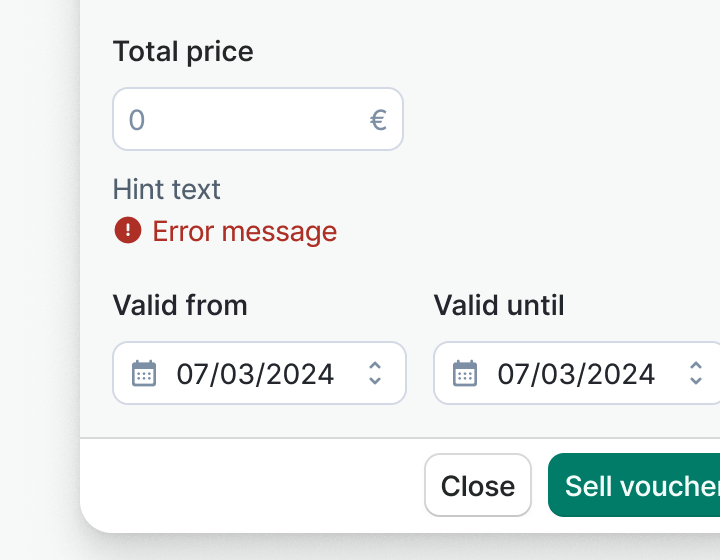Click the Valid until label
720x560 pixels.
499,305
